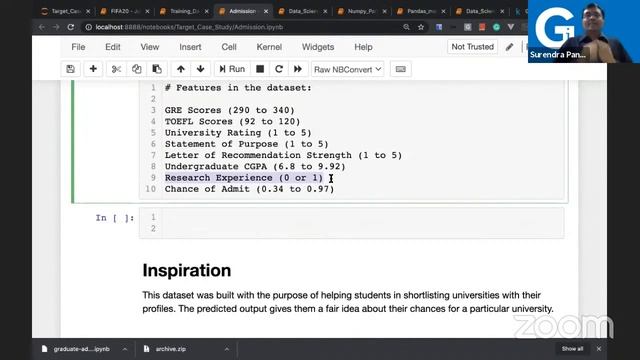This screenshot has width=640, height=360.
Task: Save the notebook with the floppy disk icon
Action: [x=71, y=69]
